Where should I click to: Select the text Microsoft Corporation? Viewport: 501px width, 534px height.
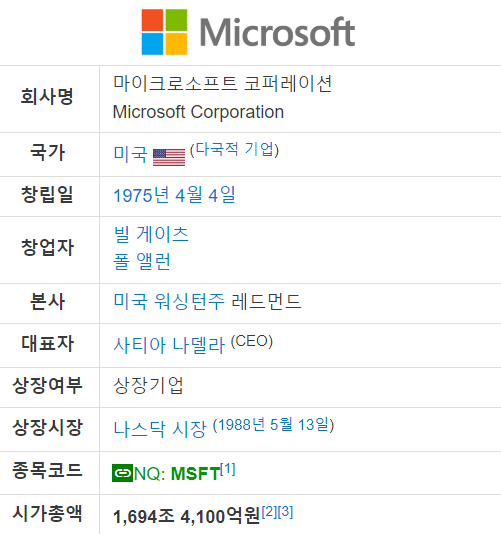[198, 112]
